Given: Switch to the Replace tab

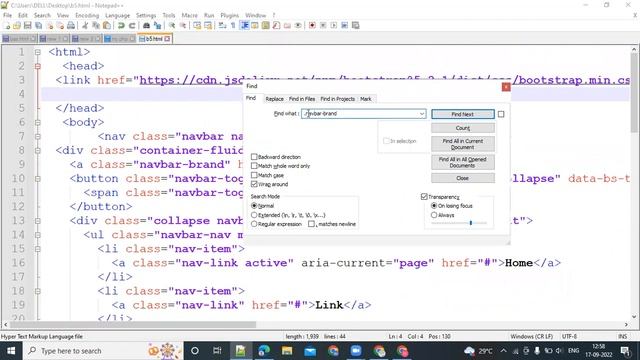Looking at the screenshot, I should (x=274, y=99).
